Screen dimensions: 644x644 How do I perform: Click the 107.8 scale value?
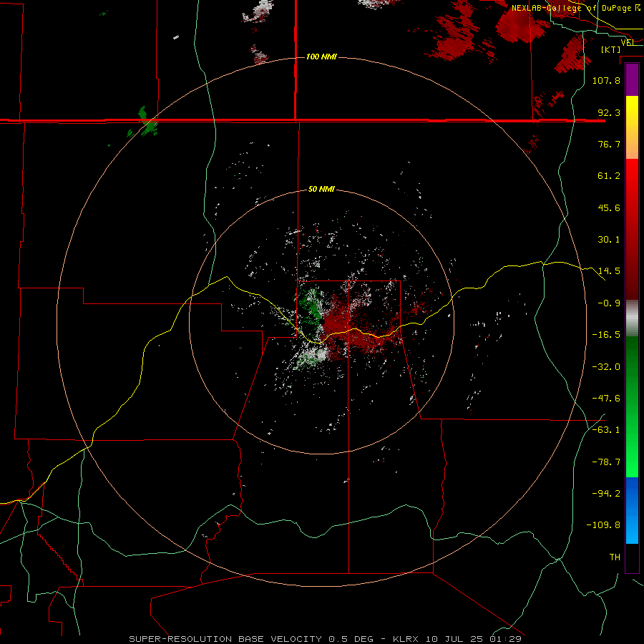pos(606,80)
